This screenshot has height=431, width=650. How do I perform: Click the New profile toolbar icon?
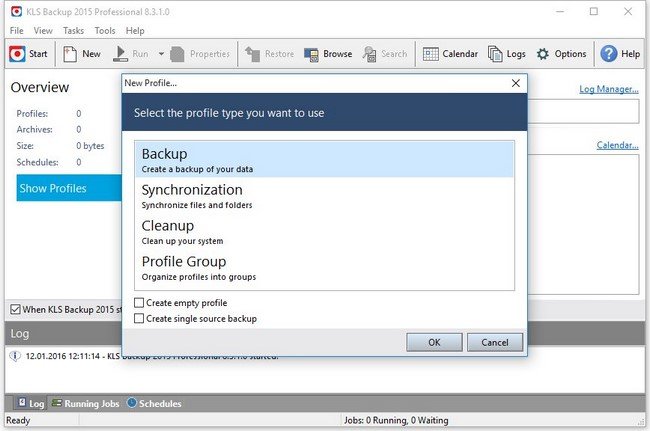70,54
